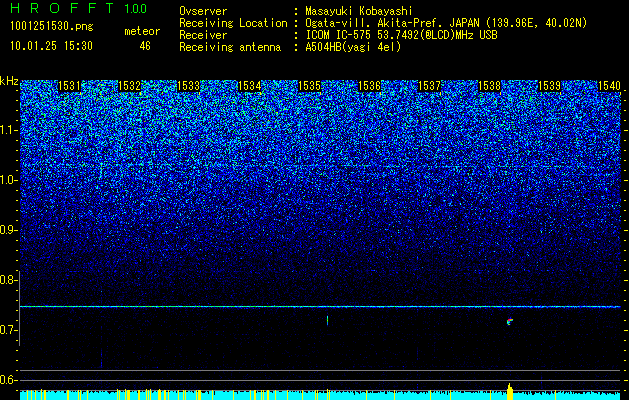This screenshot has width=629, height=400.
Task: Click the A504HB(yagi 4el) antenna text
Action: pyautogui.click(x=353, y=47)
